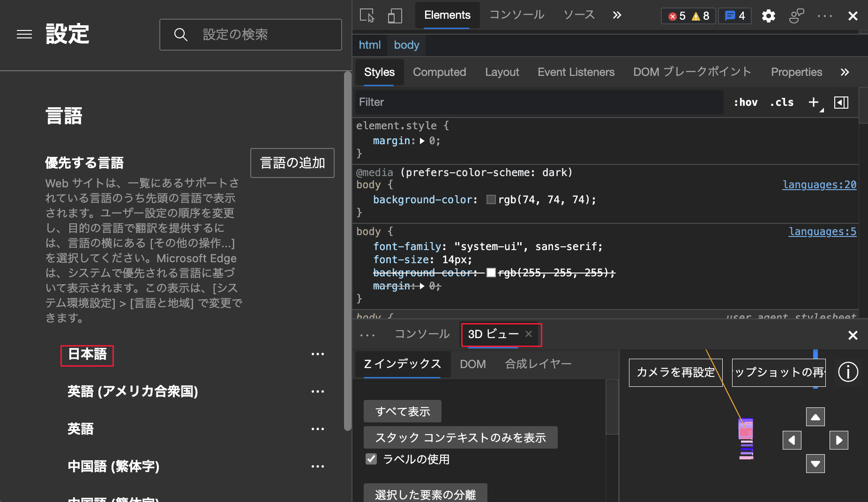The height and width of the screenshot is (502, 868).
Task: Click the styles Filter input field
Action: pyautogui.click(x=469, y=102)
